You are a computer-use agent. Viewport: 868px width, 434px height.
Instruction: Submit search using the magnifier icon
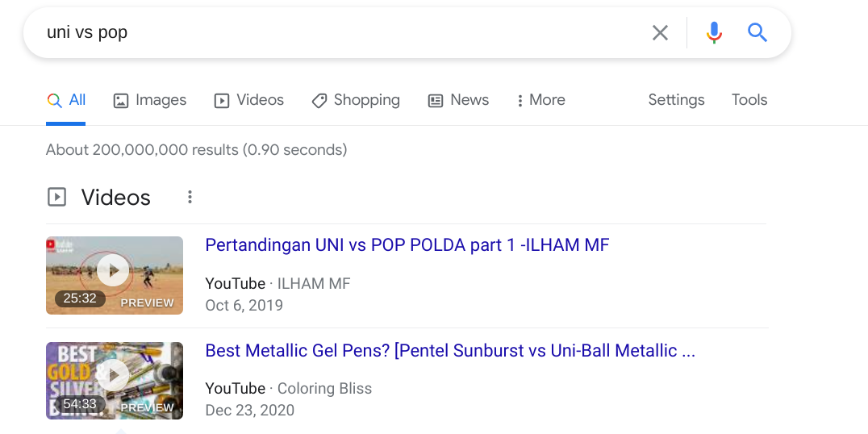click(757, 32)
